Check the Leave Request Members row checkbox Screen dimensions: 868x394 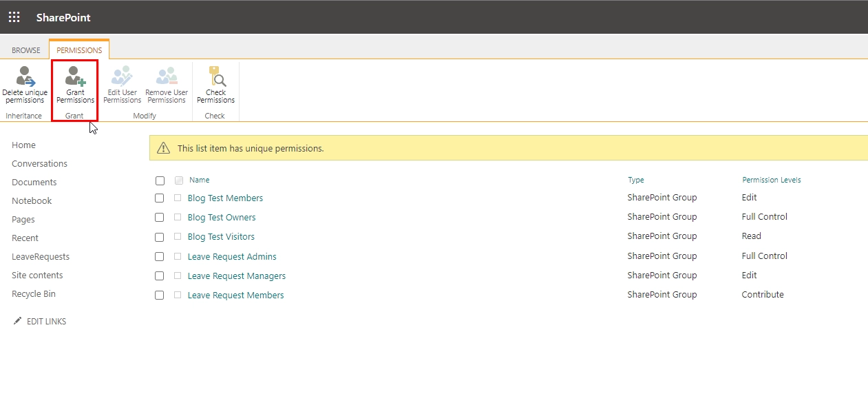pos(160,295)
